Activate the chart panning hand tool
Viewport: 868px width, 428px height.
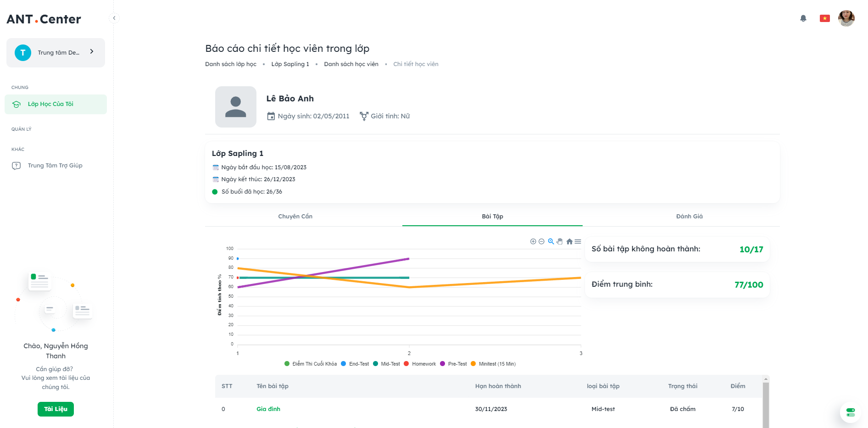560,241
